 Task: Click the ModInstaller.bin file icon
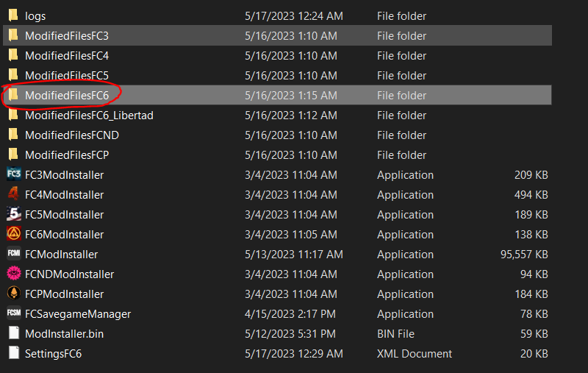(x=13, y=333)
